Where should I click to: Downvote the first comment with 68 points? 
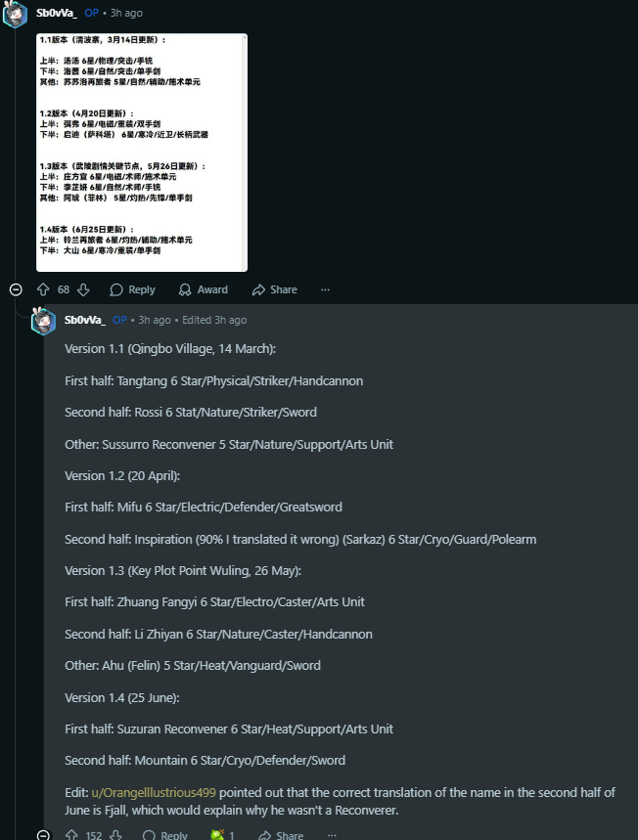pos(83,289)
